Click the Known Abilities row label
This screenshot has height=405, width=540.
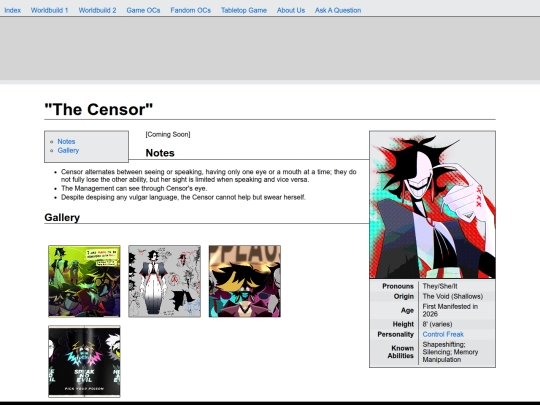[401, 352]
